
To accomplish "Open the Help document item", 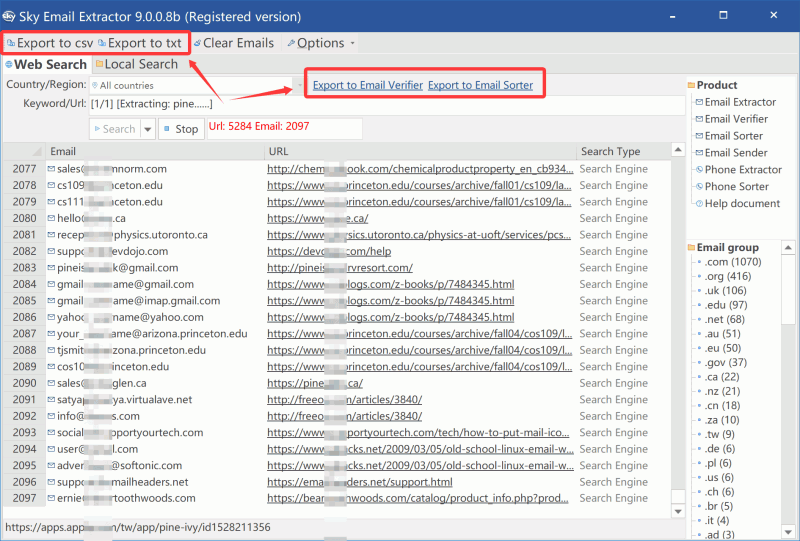I will [738, 203].
